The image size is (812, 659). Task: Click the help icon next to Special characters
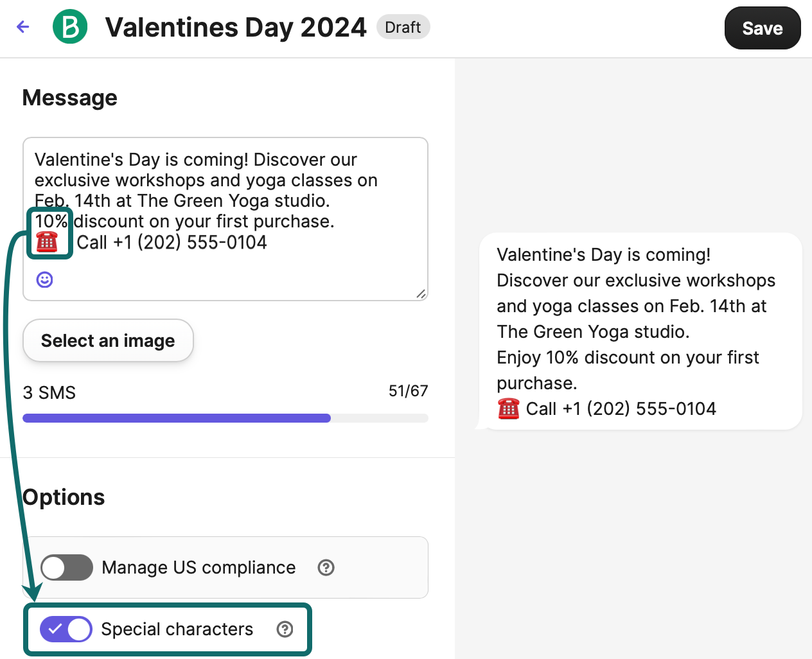pos(285,629)
